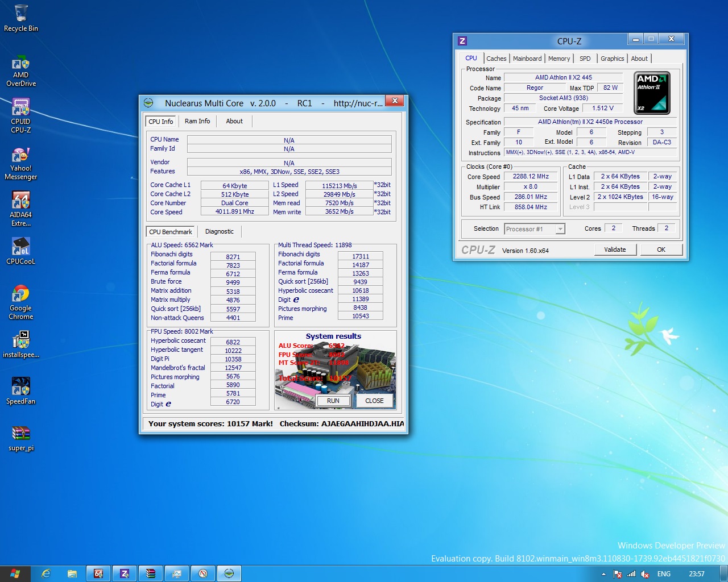The image size is (728, 582).
Task: Open the Action Center flag tray icon
Action: point(618,574)
